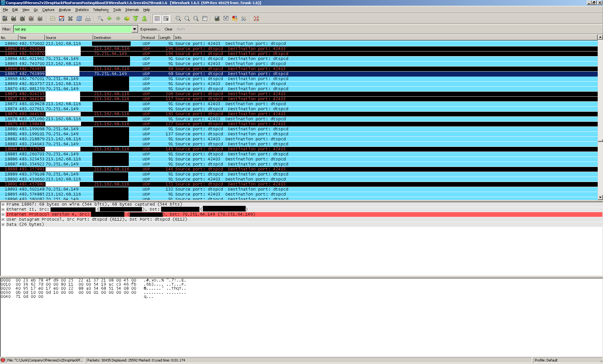
Task: Open Preferences tools icon
Action: click(244, 19)
